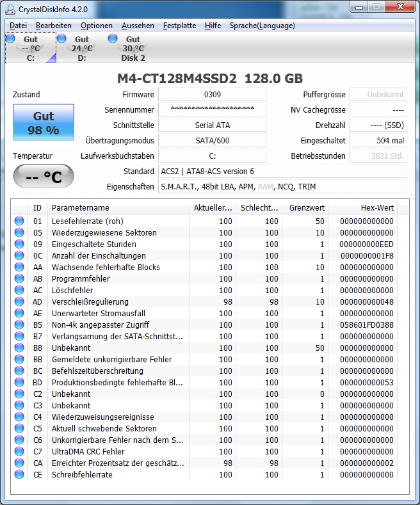Viewport: 420px width, 505px height.
Task: Click status icon of Wiederzugewiesene Sektoren row
Action: click(x=19, y=232)
